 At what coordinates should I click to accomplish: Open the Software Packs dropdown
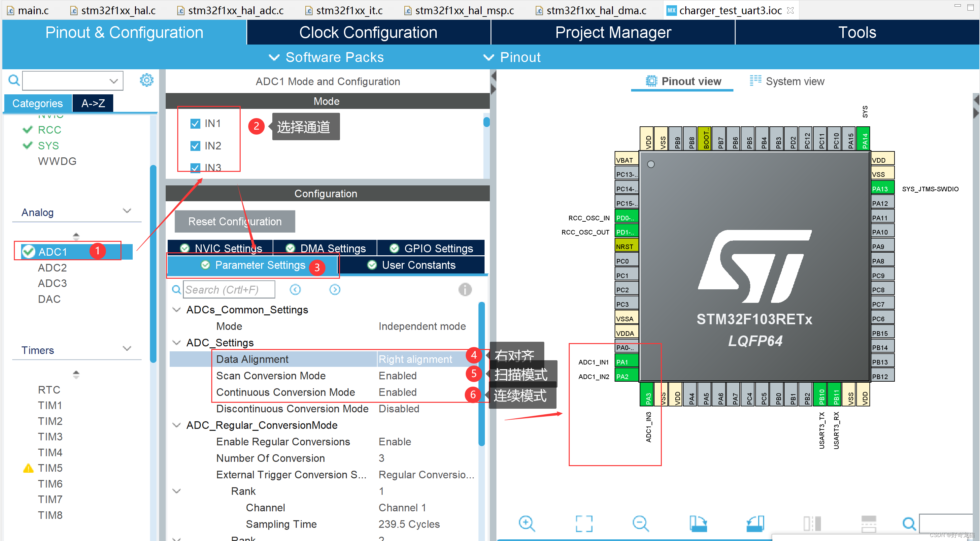[x=326, y=57]
